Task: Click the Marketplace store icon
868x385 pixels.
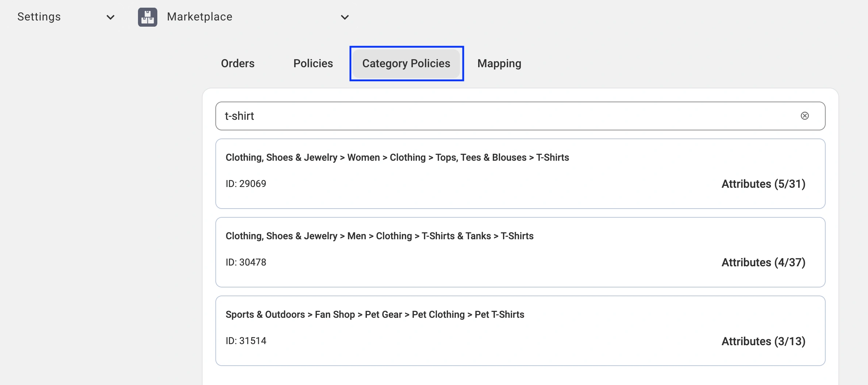Action: click(x=147, y=17)
